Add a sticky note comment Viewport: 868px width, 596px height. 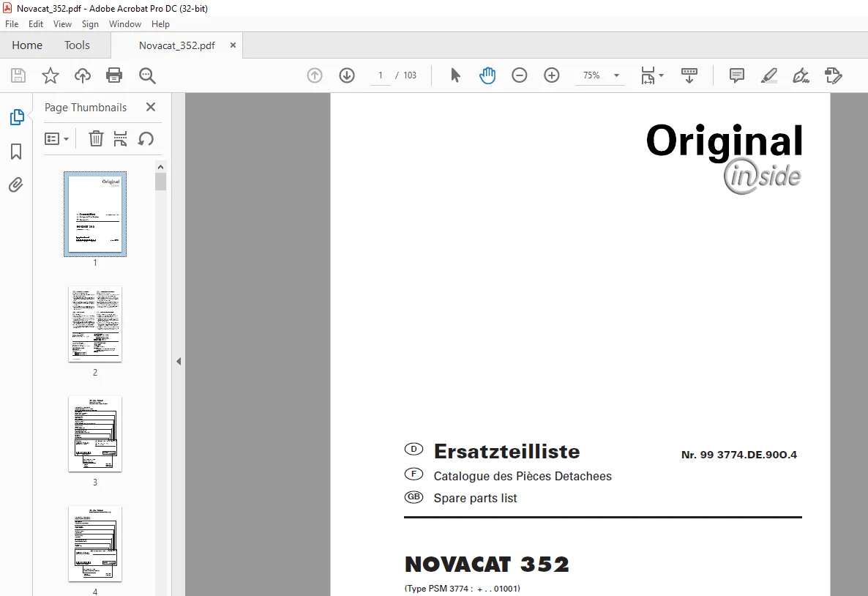[737, 75]
